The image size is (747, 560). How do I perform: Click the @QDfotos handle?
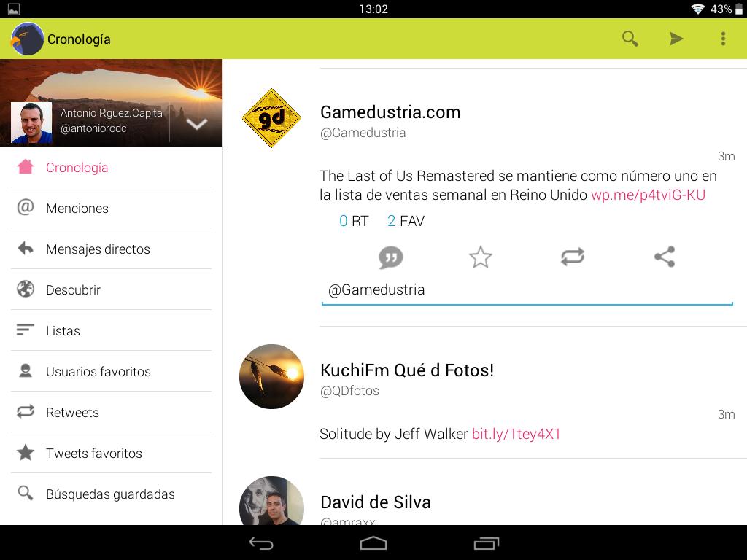click(x=349, y=391)
